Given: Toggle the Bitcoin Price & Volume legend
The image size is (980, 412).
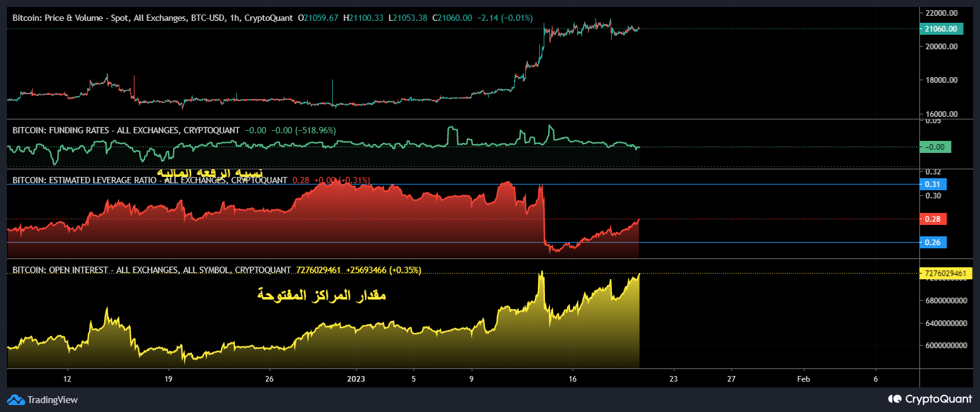Looking at the screenshot, I should (63, 18).
